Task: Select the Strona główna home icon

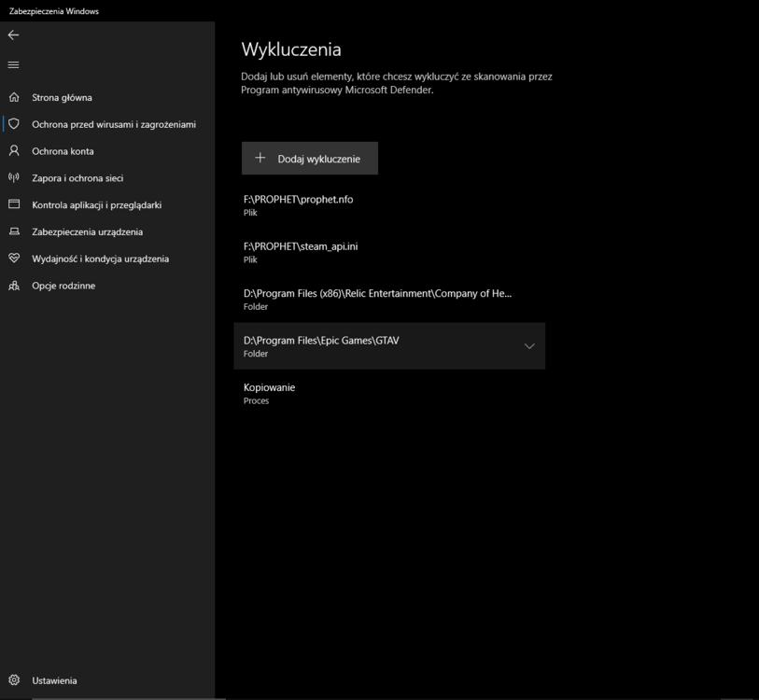Action: [x=13, y=97]
